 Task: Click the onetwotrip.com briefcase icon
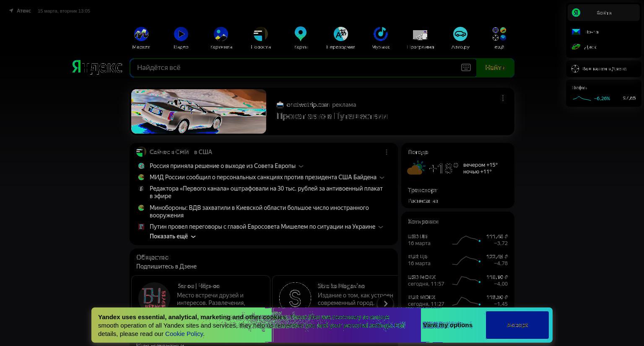(280, 105)
